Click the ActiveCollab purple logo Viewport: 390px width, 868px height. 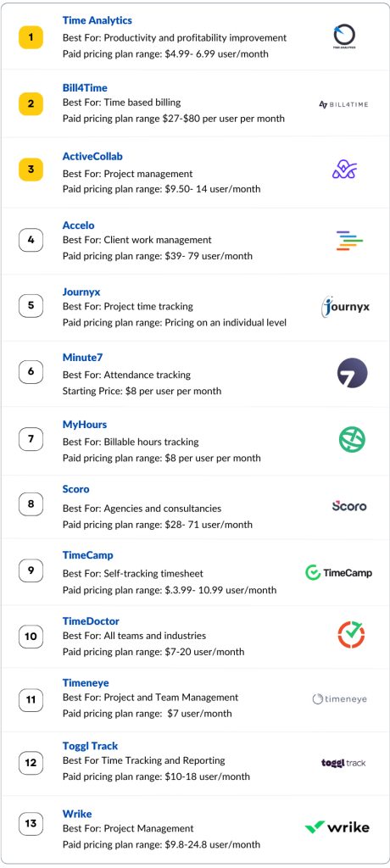tap(344, 170)
